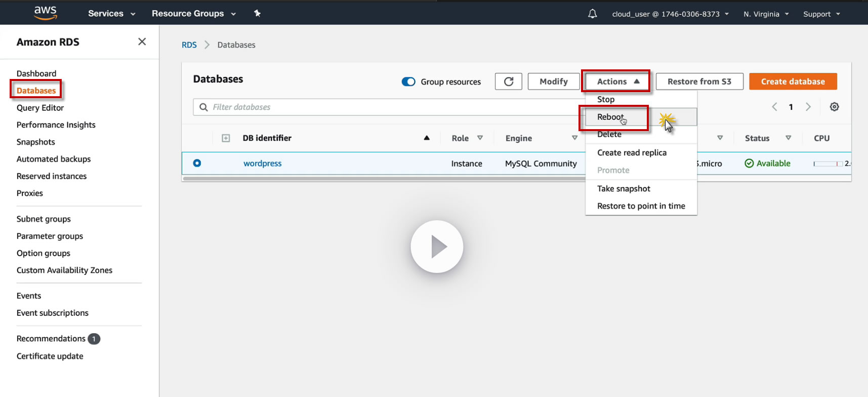868x397 pixels.
Task: Click the CPU column header
Action: [821, 138]
